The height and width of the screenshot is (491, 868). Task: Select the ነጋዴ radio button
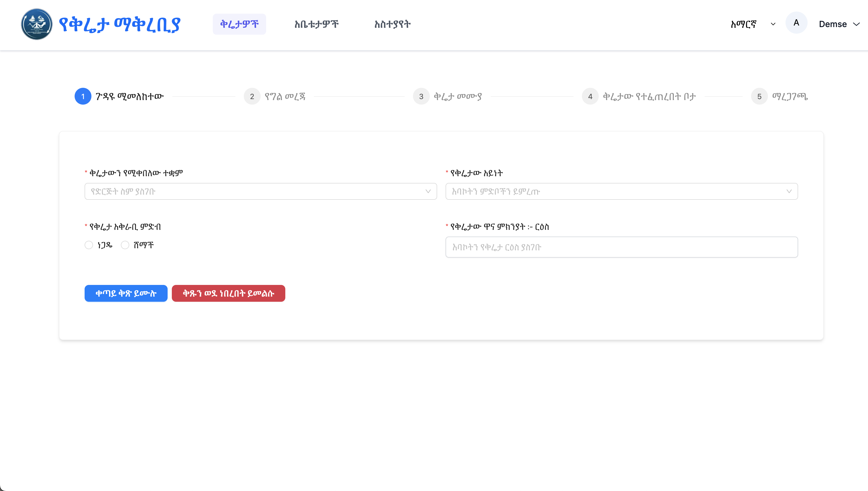(89, 245)
